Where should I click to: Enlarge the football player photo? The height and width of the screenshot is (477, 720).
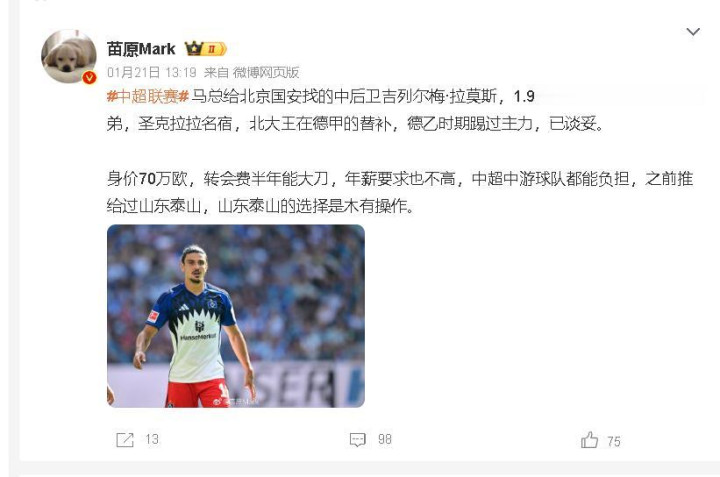pyautogui.click(x=236, y=316)
